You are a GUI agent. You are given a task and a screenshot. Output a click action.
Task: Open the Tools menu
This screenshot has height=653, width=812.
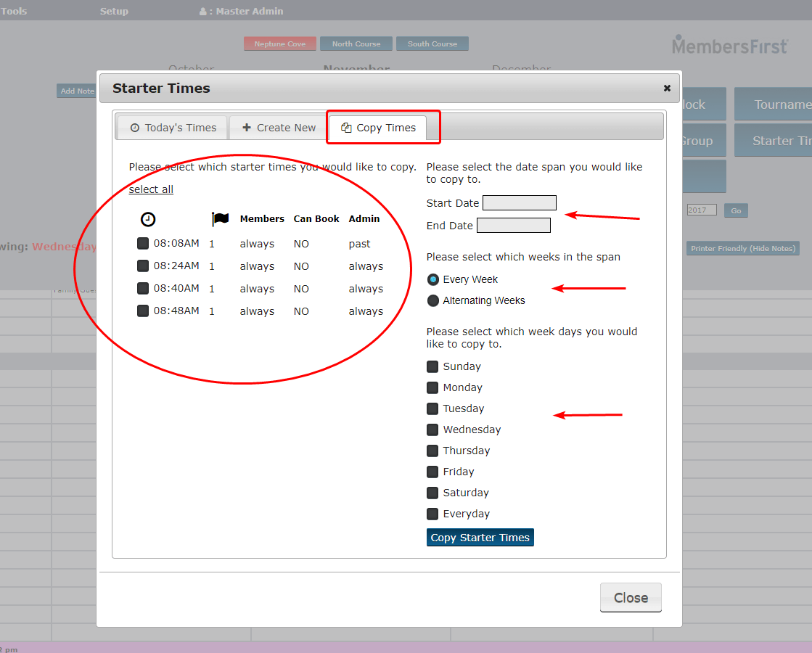(13, 10)
